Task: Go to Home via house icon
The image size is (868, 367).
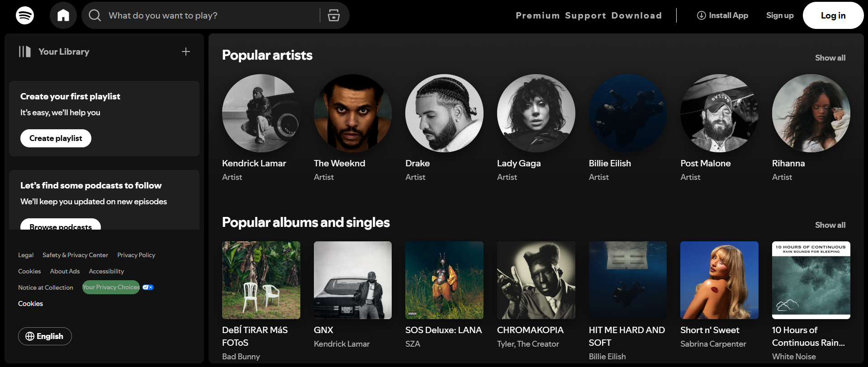Action: [x=63, y=15]
